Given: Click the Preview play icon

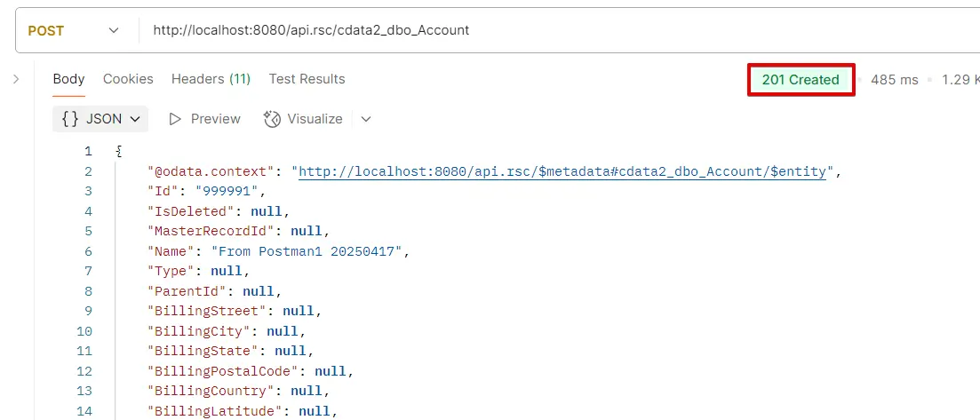Looking at the screenshot, I should click(x=175, y=119).
